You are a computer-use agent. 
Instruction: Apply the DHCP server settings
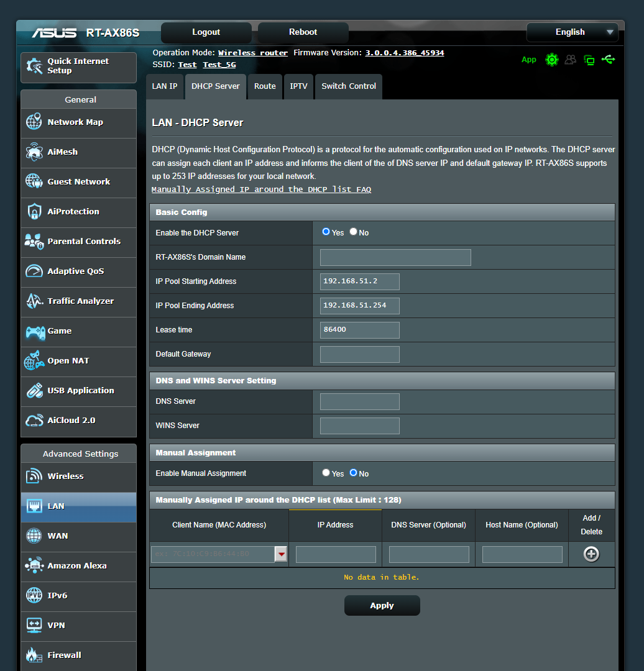[382, 605]
